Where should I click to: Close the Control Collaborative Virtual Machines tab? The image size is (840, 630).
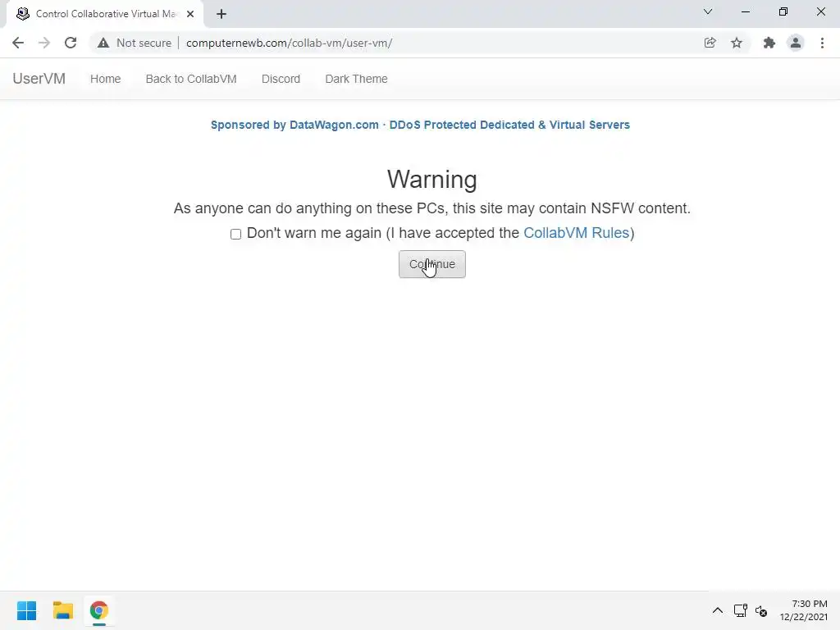click(x=190, y=14)
